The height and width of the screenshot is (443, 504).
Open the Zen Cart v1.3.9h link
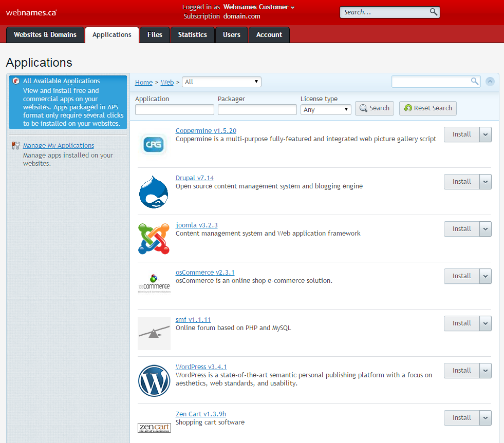click(x=200, y=414)
